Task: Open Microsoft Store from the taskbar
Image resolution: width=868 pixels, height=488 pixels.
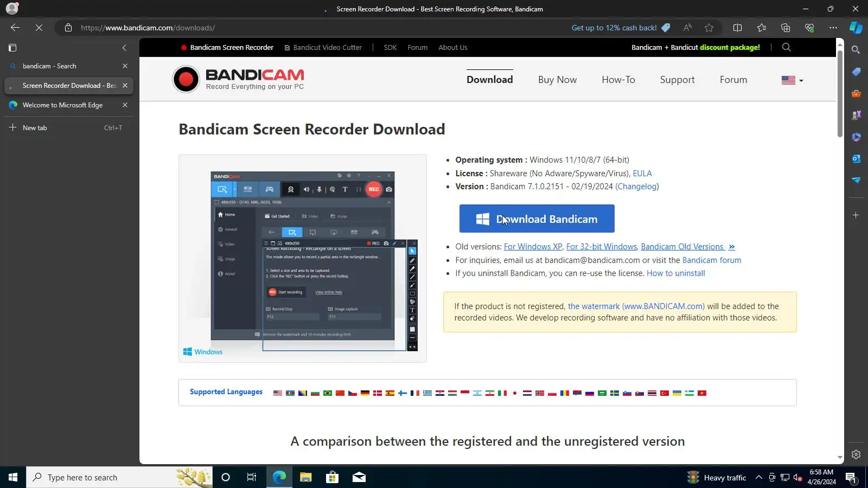Action: 332,477
